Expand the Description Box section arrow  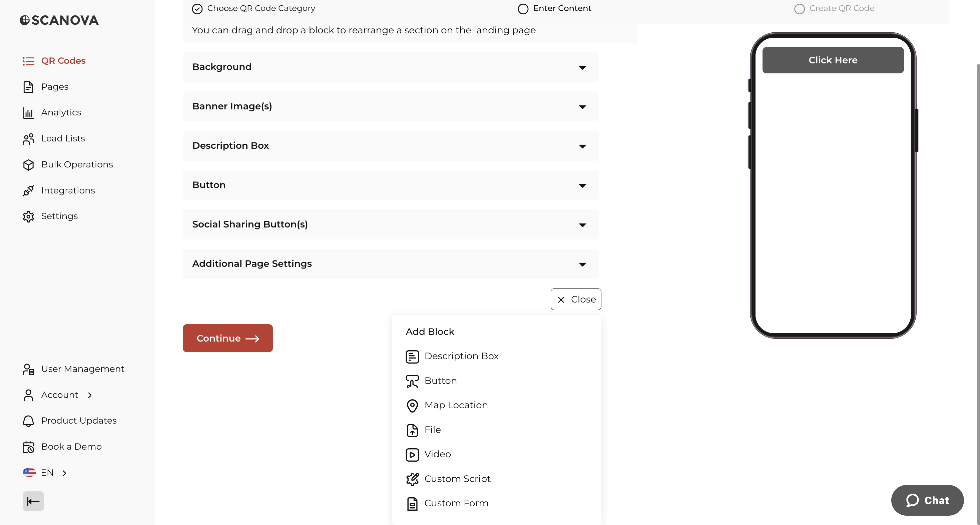click(x=582, y=146)
